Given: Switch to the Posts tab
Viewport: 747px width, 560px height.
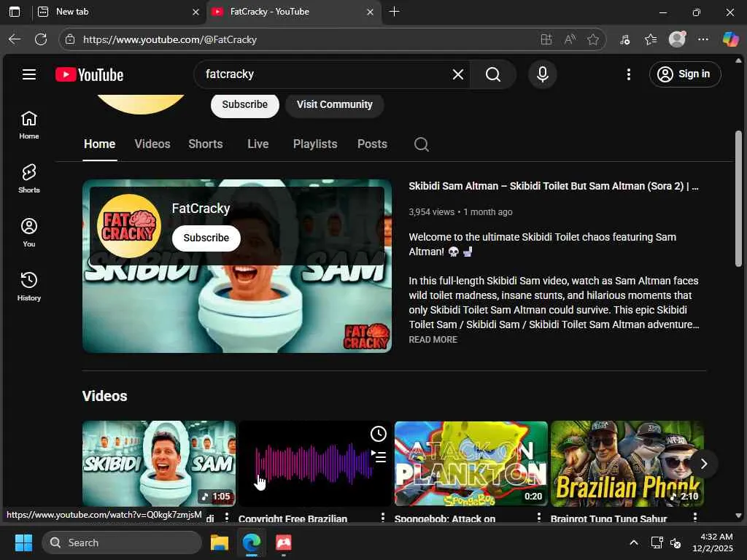Looking at the screenshot, I should 372,144.
